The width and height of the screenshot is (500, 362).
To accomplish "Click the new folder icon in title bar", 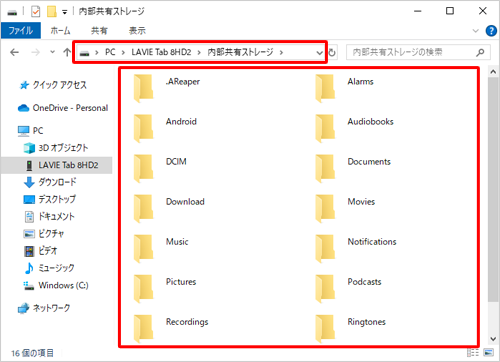I will click(52, 12).
